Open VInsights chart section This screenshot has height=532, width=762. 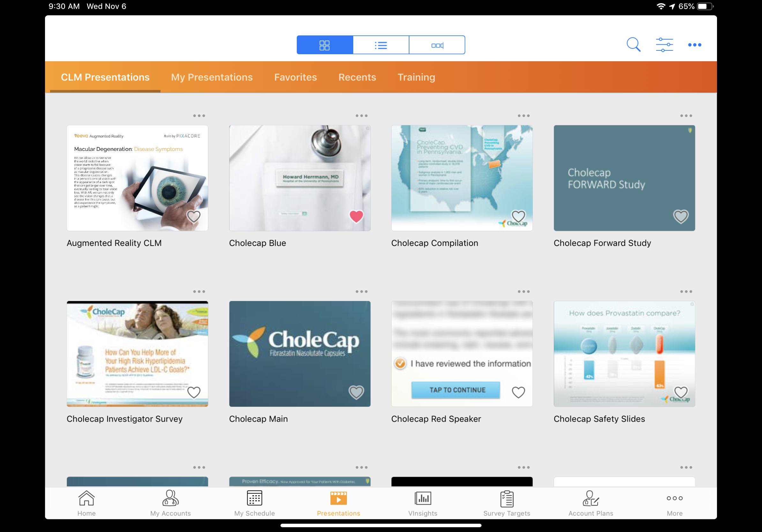[422, 503]
